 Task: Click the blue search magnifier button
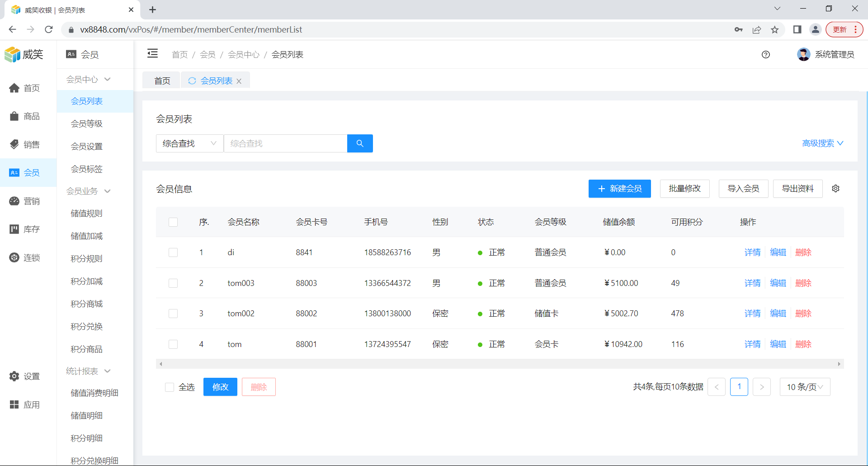pos(360,143)
